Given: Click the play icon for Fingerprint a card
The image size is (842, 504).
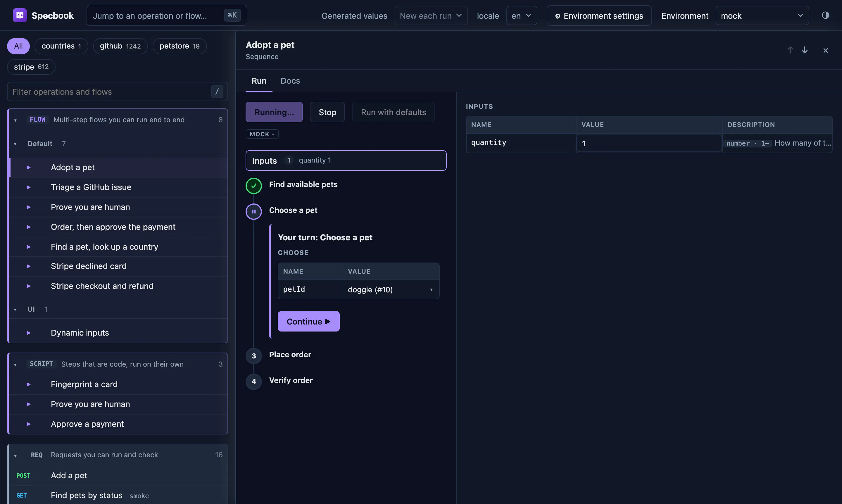Looking at the screenshot, I should coord(29,384).
